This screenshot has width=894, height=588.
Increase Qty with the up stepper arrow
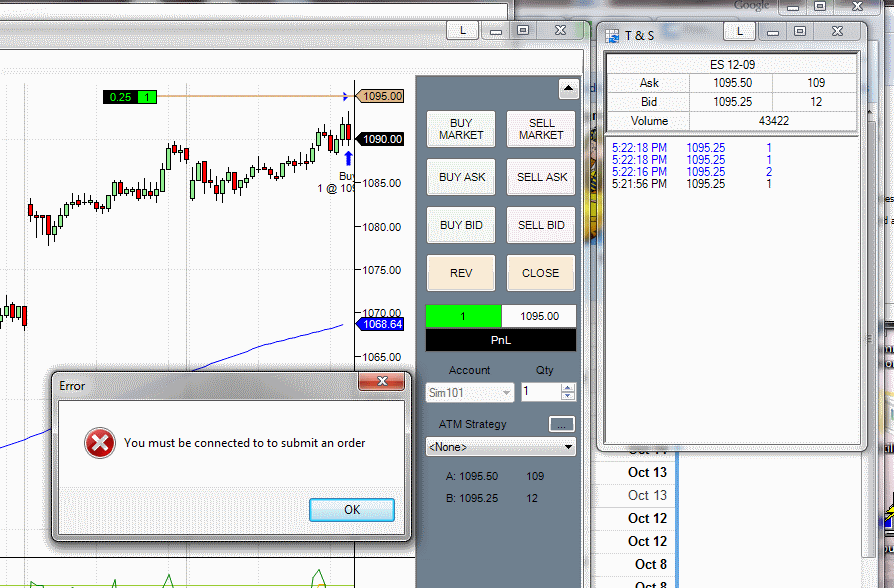568,388
